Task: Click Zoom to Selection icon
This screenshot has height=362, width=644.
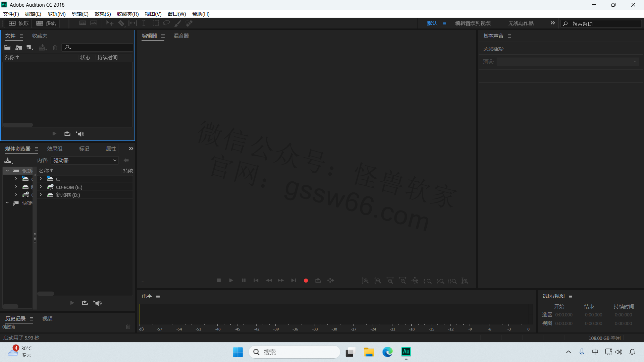Action: [452, 281]
